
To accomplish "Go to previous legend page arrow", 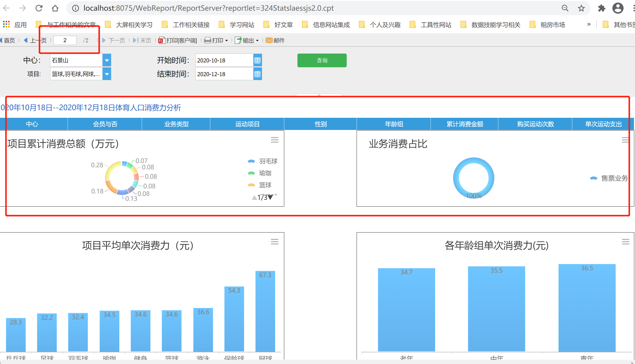I will pos(254,197).
